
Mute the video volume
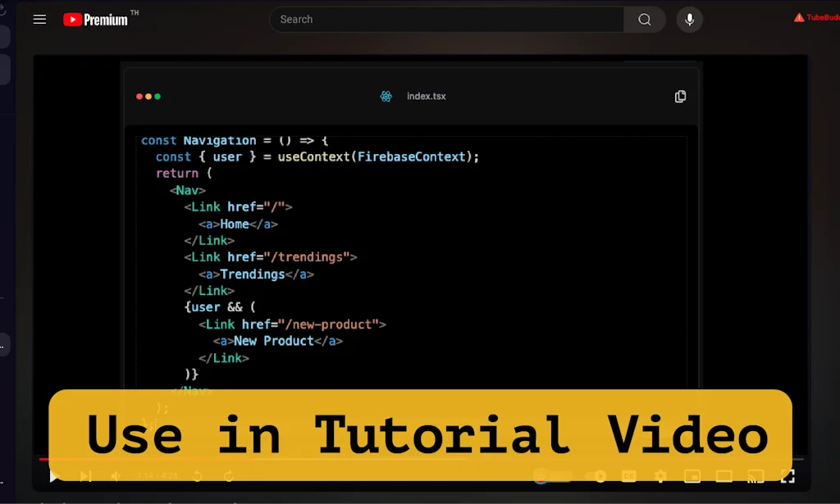(x=115, y=476)
